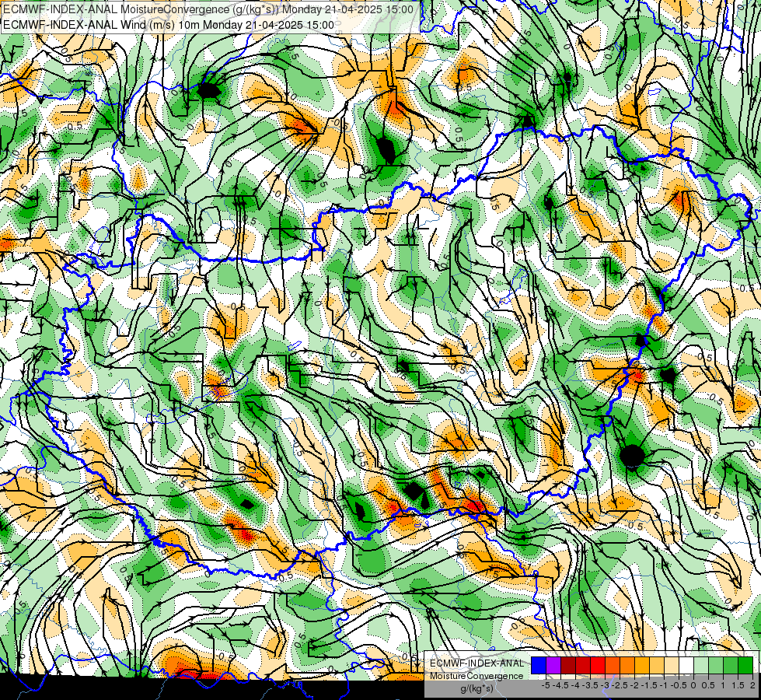Click the legend tick label -2.5
This screenshot has height=700, width=761.
[x=620, y=685]
